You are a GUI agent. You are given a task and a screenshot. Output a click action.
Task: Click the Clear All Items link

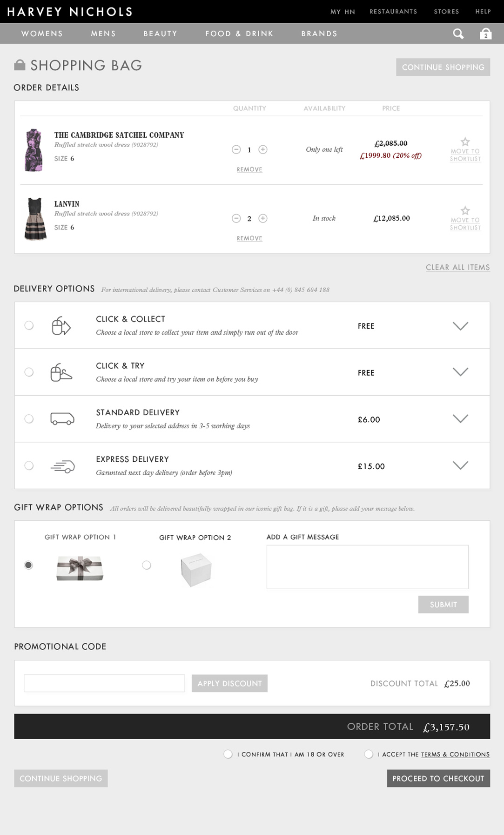(457, 267)
